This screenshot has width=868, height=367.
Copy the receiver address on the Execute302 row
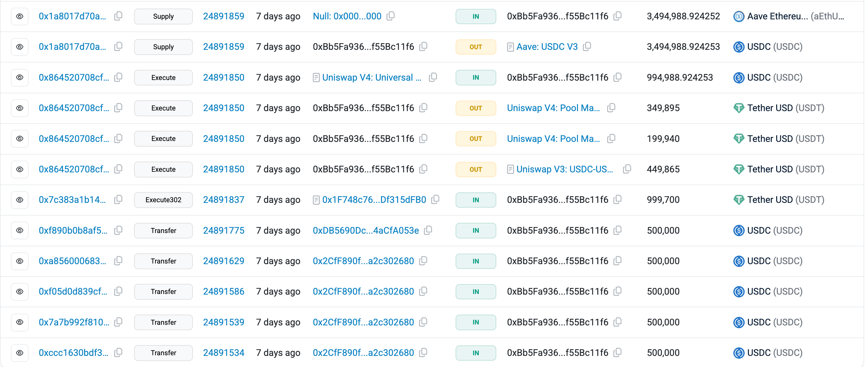[618, 200]
